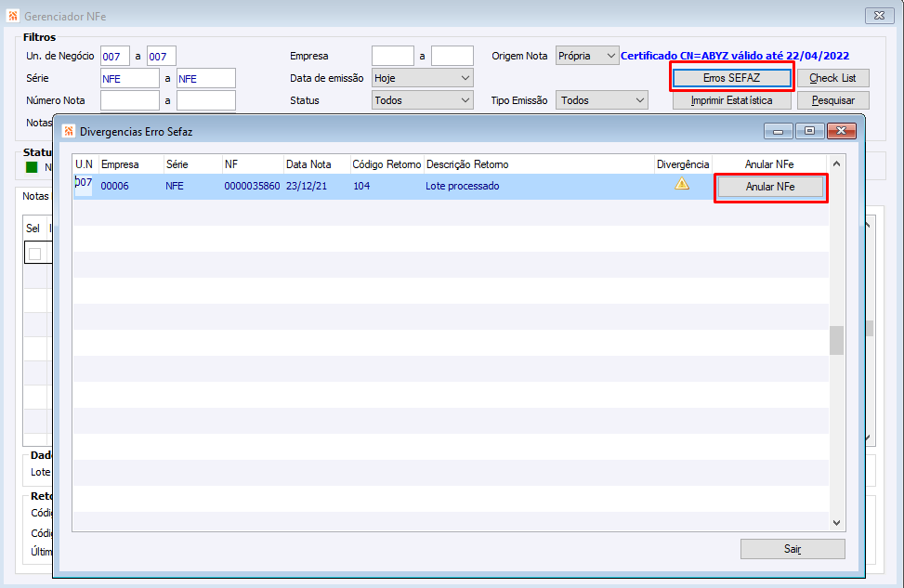Click the first Un. de Negócio field
This screenshot has width=904, height=588.
pyautogui.click(x=114, y=57)
